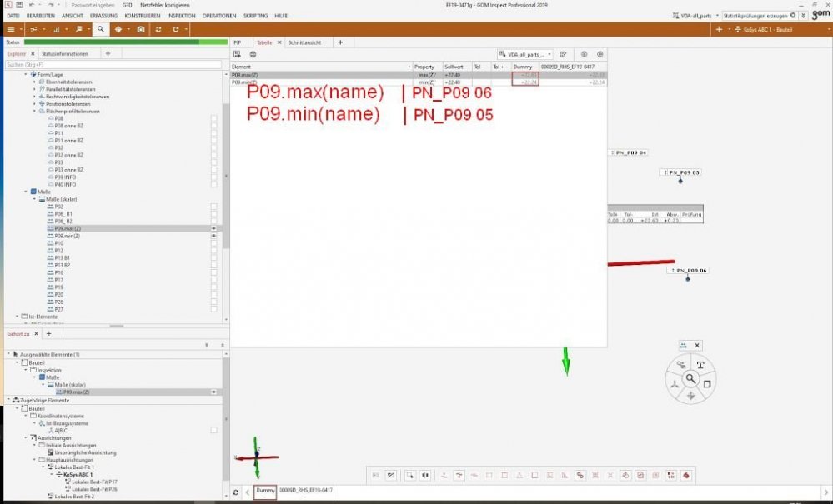The image size is (833, 504).
Task: Collapse the Form/Lage tree node
Action: point(26,74)
